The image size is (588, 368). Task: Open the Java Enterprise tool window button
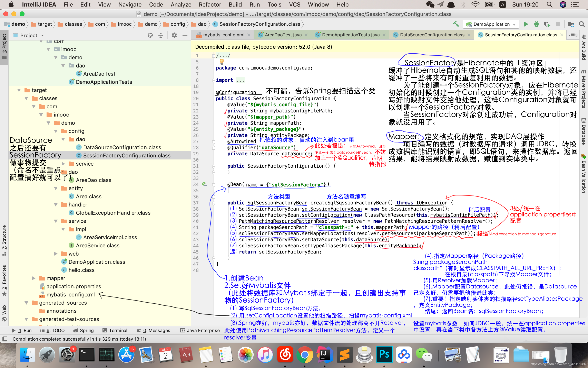(200, 330)
